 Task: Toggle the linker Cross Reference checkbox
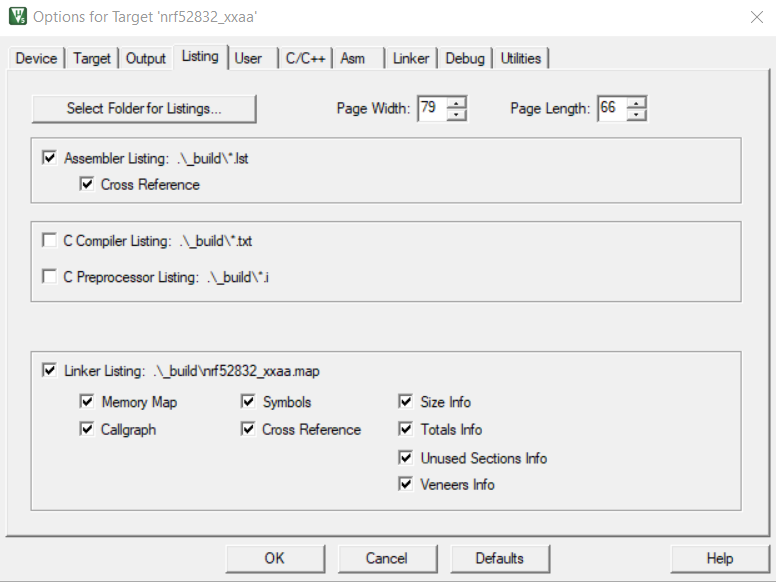pos(248,429)
